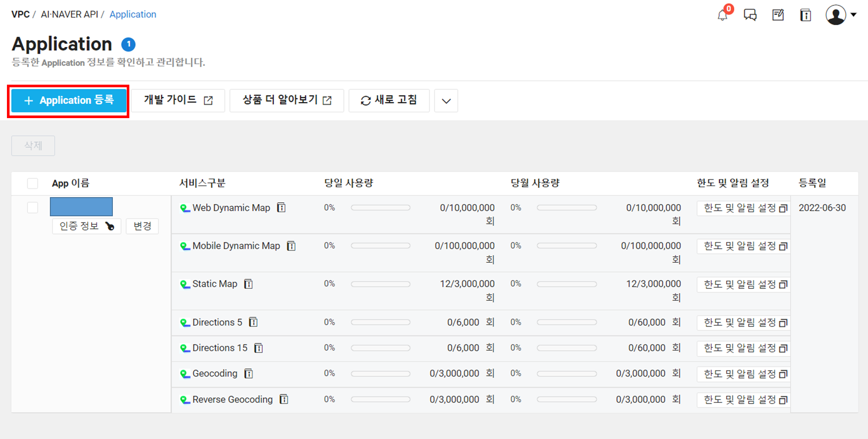Click Web Dynamic Map daily usage bar
This screenshot has height=439, width=868.
point(381,208)
